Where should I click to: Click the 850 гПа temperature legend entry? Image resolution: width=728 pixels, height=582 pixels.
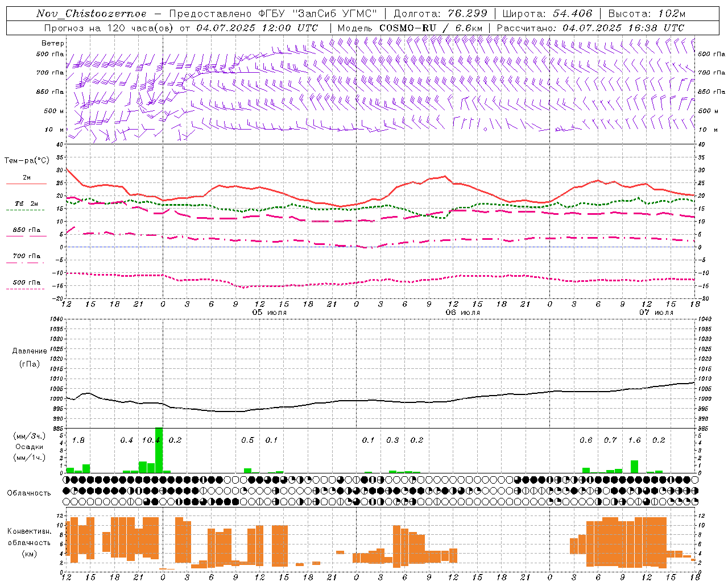pyautogui.click(x=27, y=230)
